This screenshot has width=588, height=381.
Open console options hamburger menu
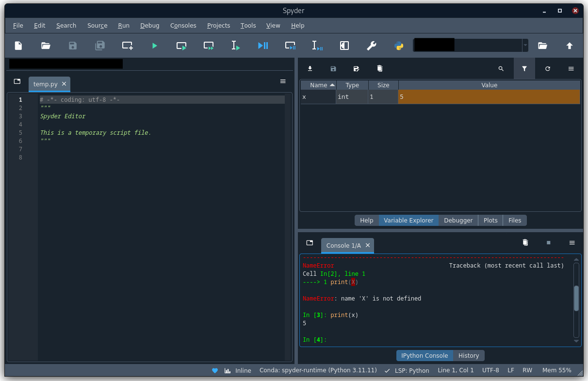(x=572, y=242)
